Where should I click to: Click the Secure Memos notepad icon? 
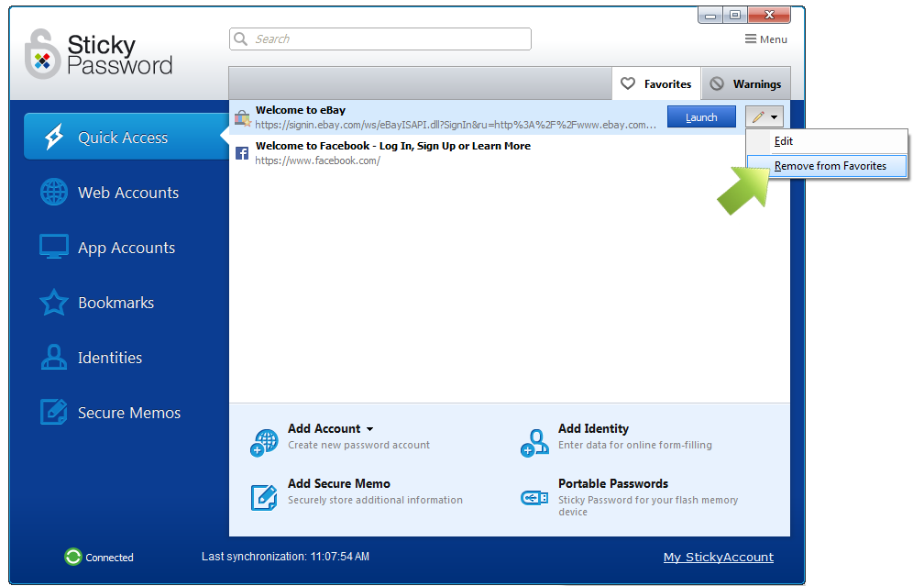53,412
